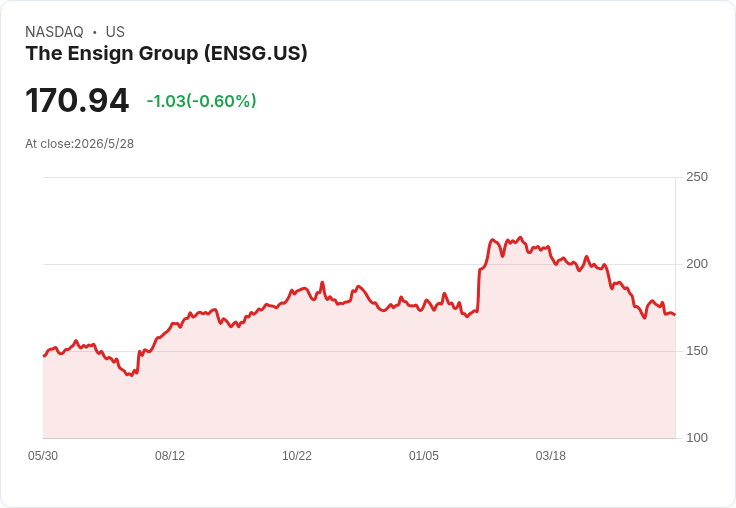Click the leftmost start of the price line
This screenshot has width=736, height=508.
44,356
